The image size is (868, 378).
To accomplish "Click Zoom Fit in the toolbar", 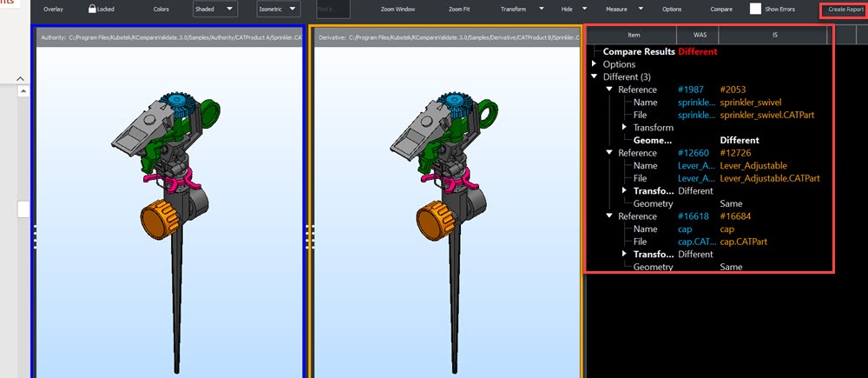I will point(461,9).
